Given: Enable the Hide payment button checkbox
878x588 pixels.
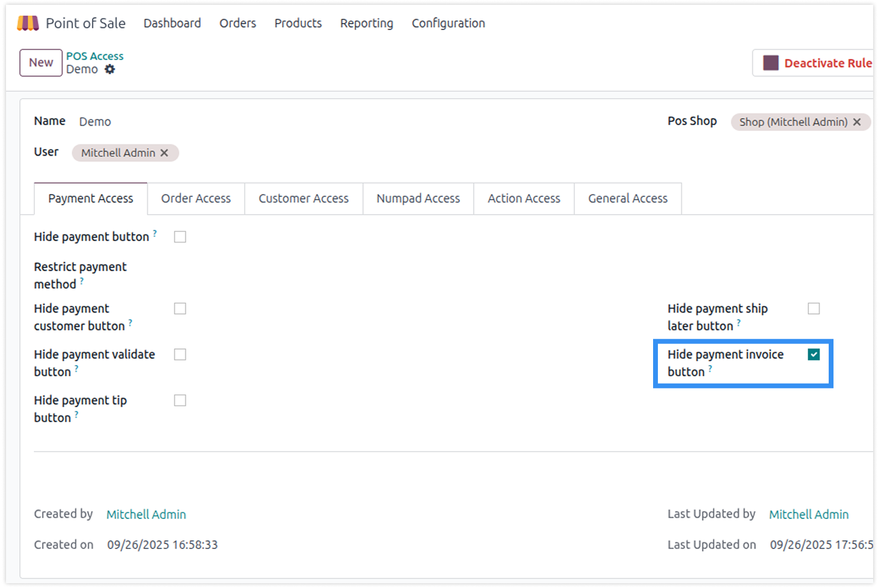Looking at the screenshot, I should click(x=180, y=237).
